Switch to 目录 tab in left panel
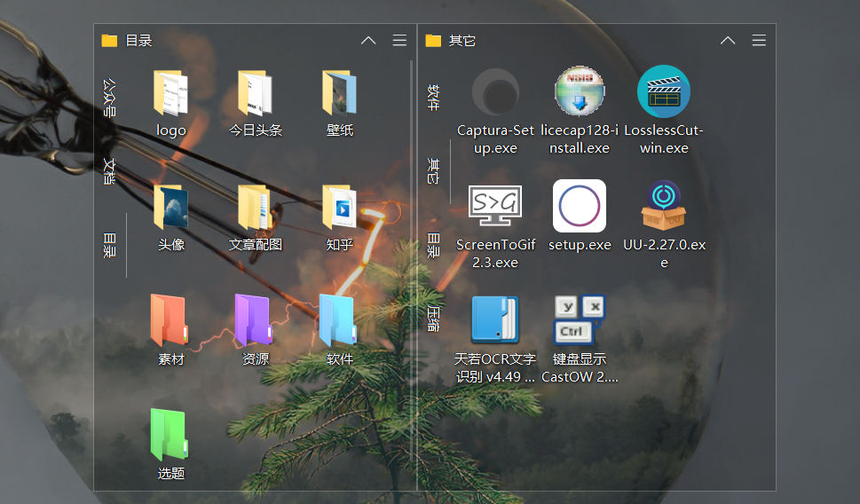 click(110, 245)
